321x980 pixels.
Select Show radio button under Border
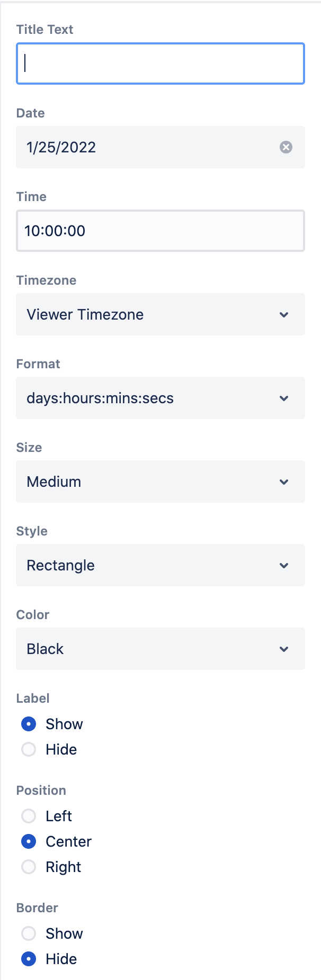tap(29, 933)
